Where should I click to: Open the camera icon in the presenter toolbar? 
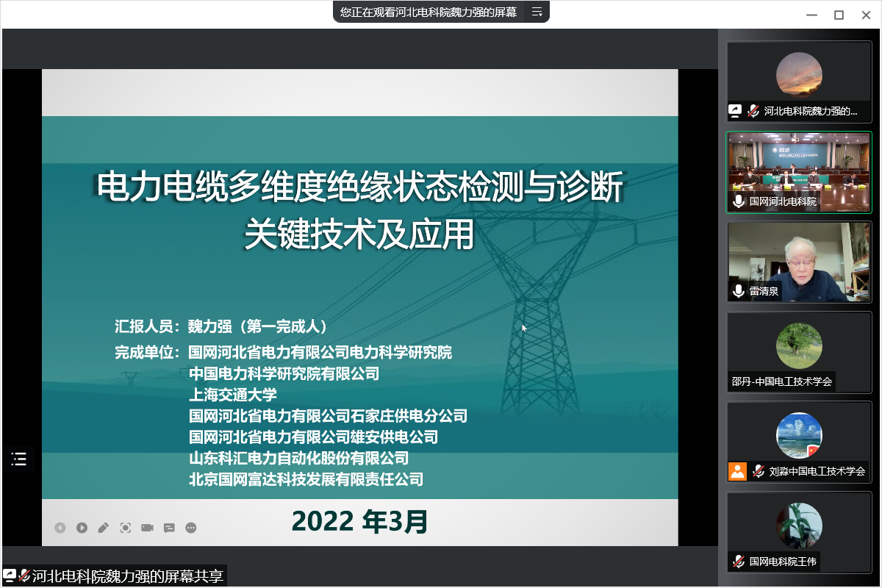click(146, 528)
